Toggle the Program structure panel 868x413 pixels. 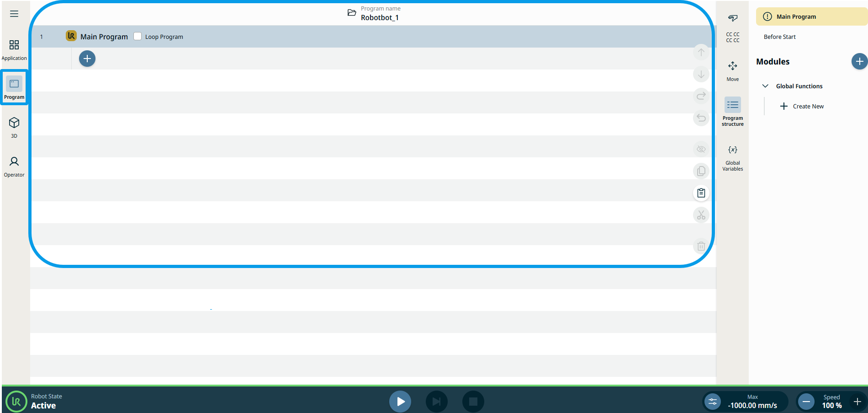tap(732, 111)
